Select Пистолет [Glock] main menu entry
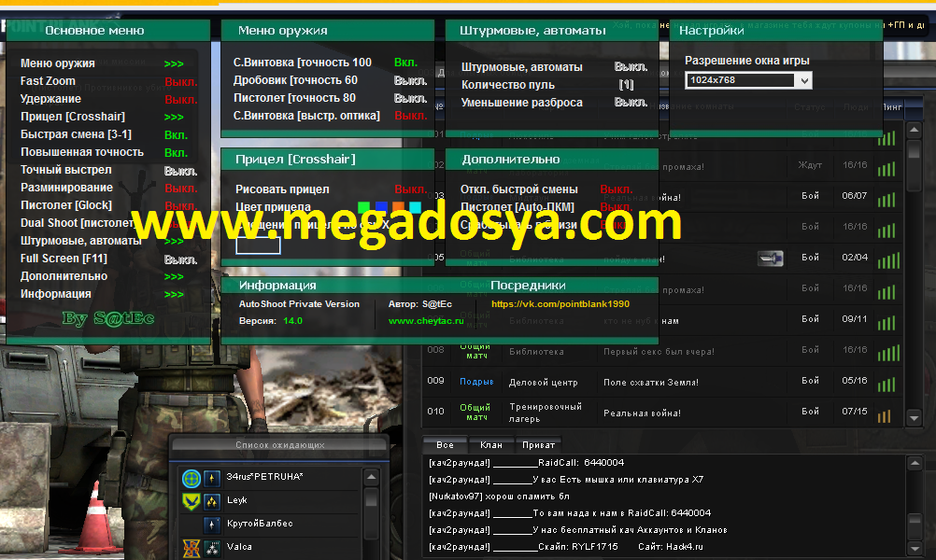The width and height of the screenshot is (936, 560). point(66,205)
